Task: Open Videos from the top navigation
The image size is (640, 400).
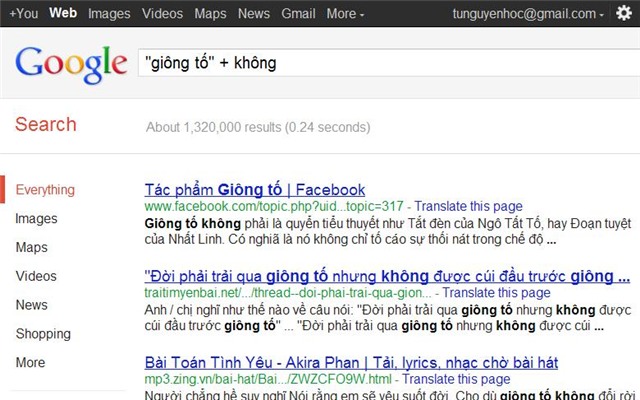Action: pyautogui.click(x=162, y=13)
